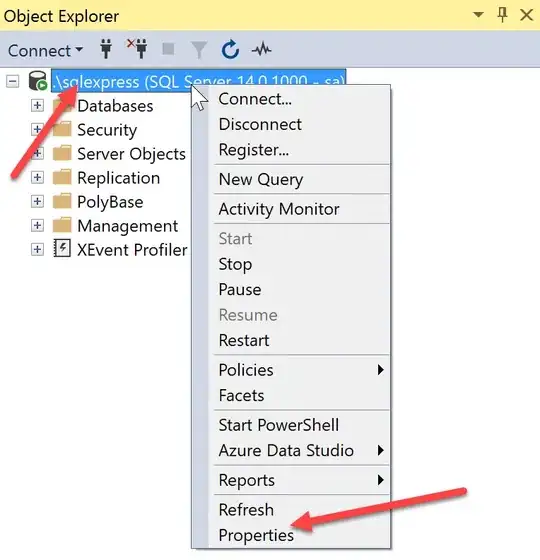Viewport: 540px width, 560px height.
Task: Click the Refresh icon in toolbar
Action: tap(230, 49)
